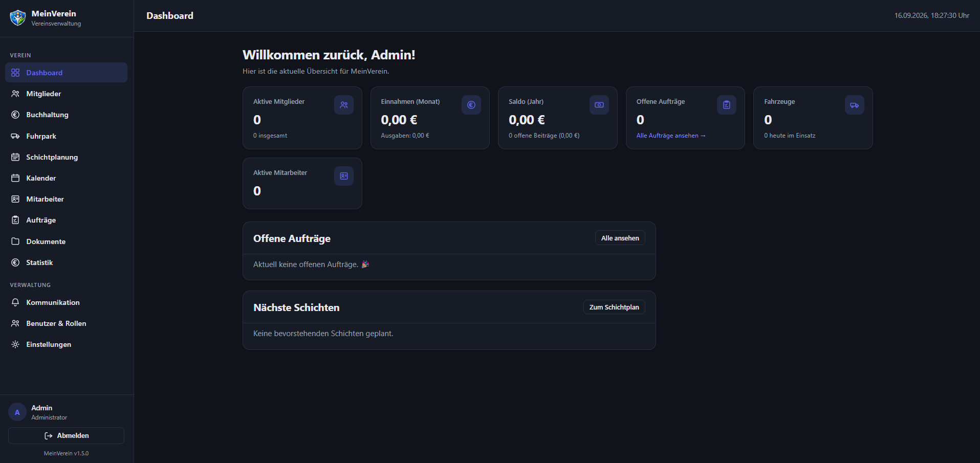This screenshot has width=980, height=463.
Task: Click the 0 heute im Einsatz text
Action: click(790, 136)
